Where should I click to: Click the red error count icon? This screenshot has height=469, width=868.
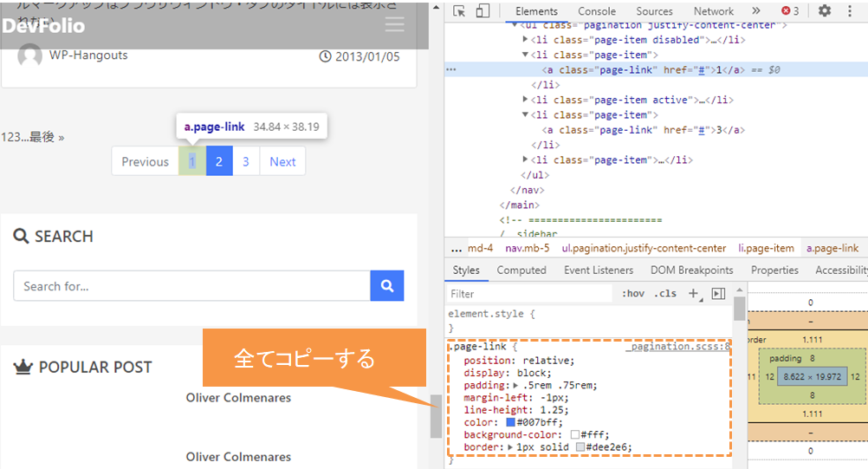[x=789, y=11]
